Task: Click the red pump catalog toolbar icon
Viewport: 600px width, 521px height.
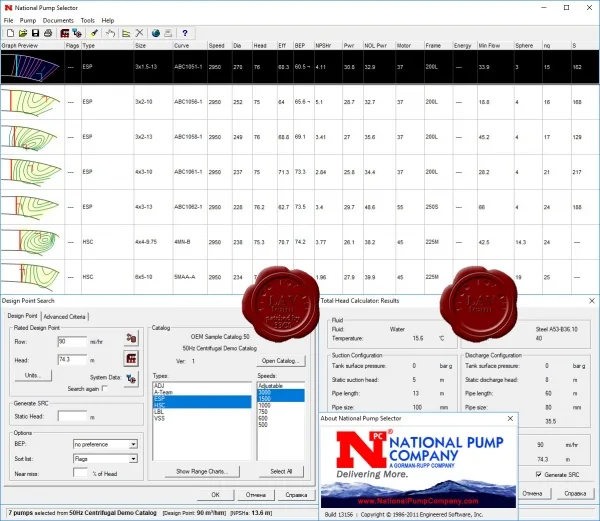Action: pyautogui.click(x=65, y=33)
